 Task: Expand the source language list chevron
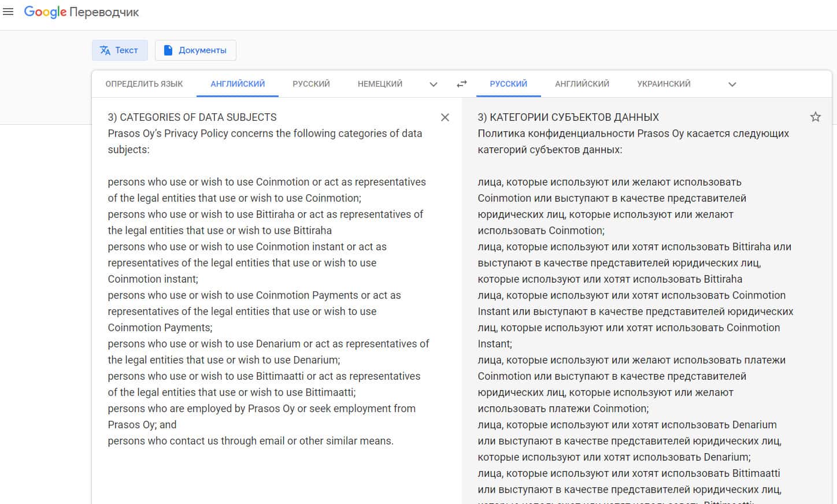coord(434,84)
